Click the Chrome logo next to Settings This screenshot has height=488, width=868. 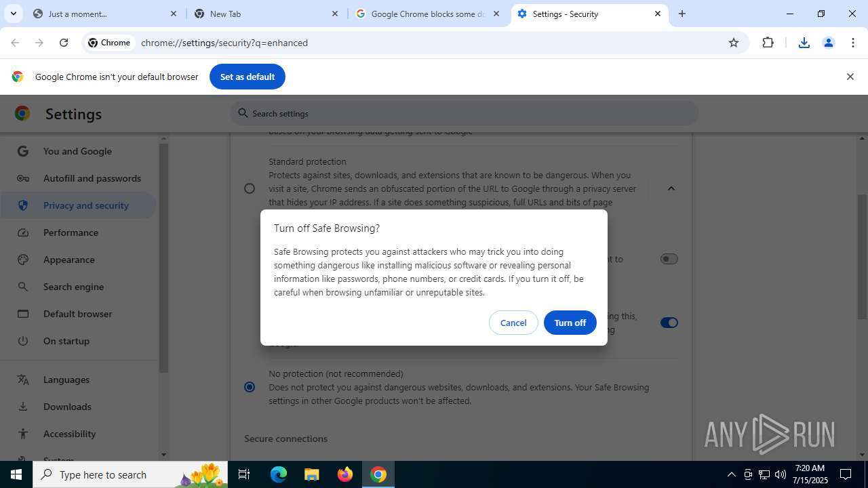(x=22, y=113)
